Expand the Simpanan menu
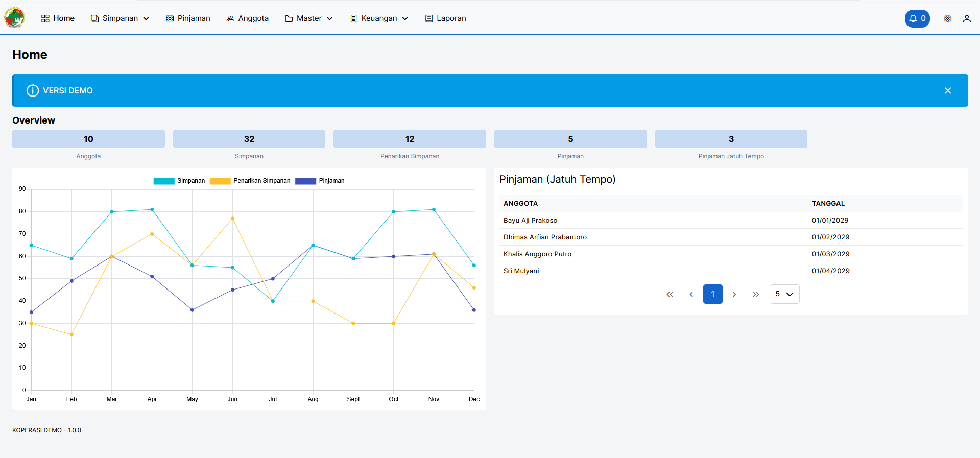 (x=120, y=18)
